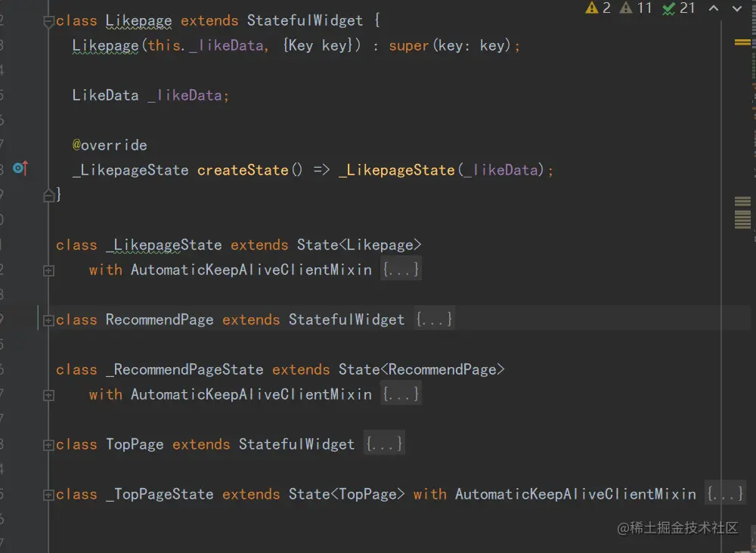
Task: Open the weak warning count showing 11
Action: (x=636, y=8)
